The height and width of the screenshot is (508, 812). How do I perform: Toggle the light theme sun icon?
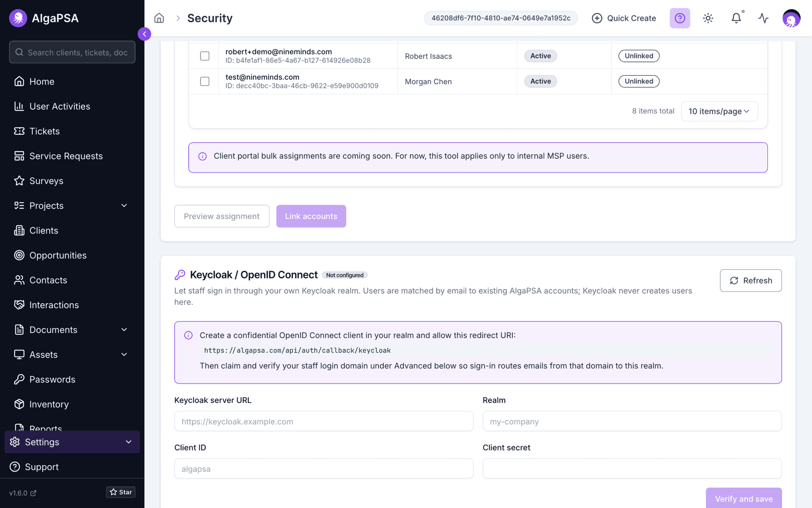pos(708,18)
